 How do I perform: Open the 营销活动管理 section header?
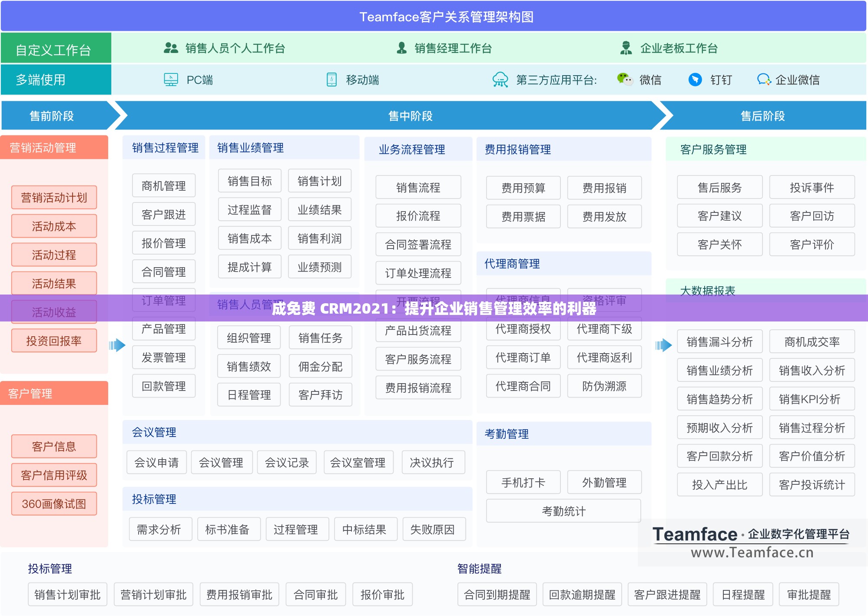click(54, 148)
